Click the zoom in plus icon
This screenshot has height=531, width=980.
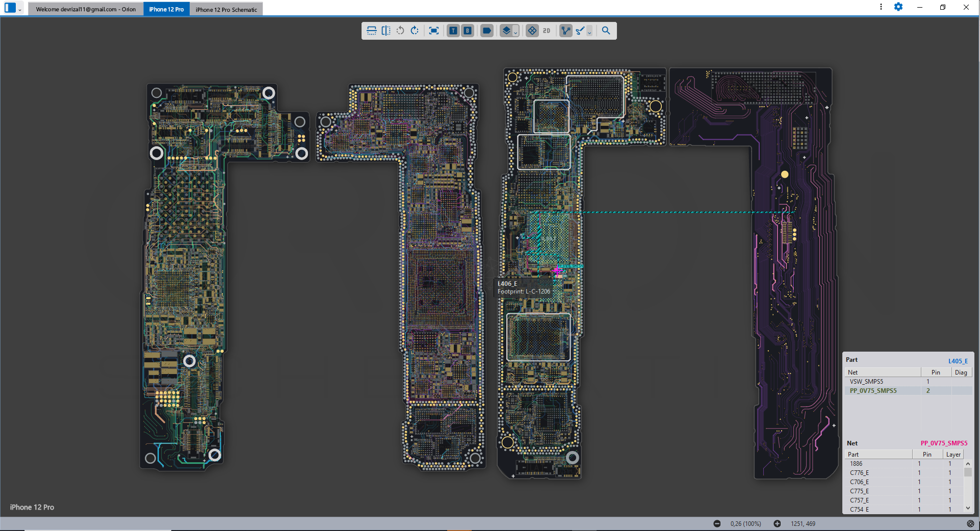pyautogui.click(x=777, y=523)
